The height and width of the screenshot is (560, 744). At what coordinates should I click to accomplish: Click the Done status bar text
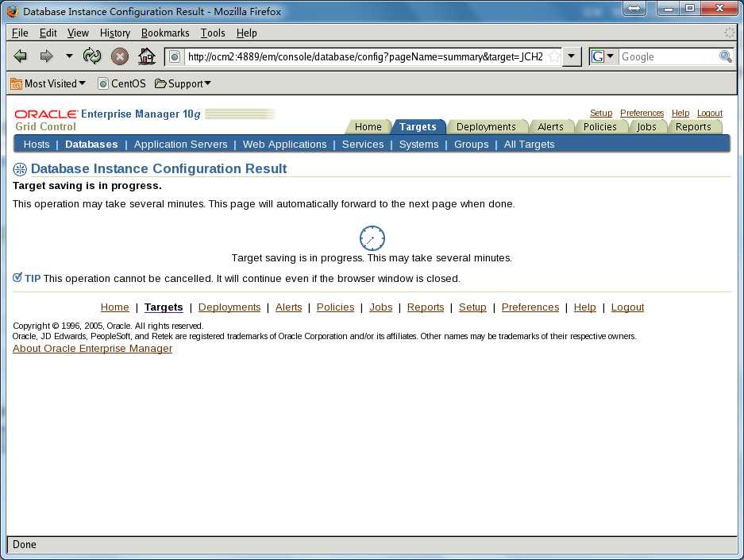pyautogui.click(x=24, y=544)
